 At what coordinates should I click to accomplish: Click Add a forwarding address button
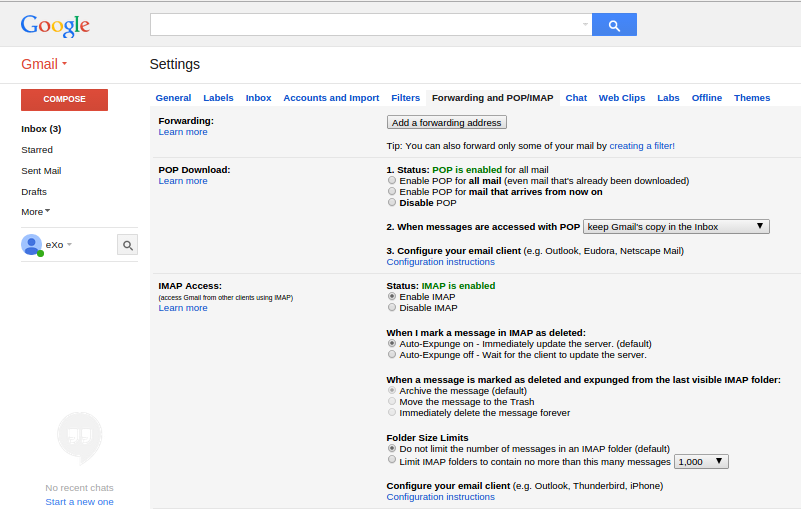(446, 123)
